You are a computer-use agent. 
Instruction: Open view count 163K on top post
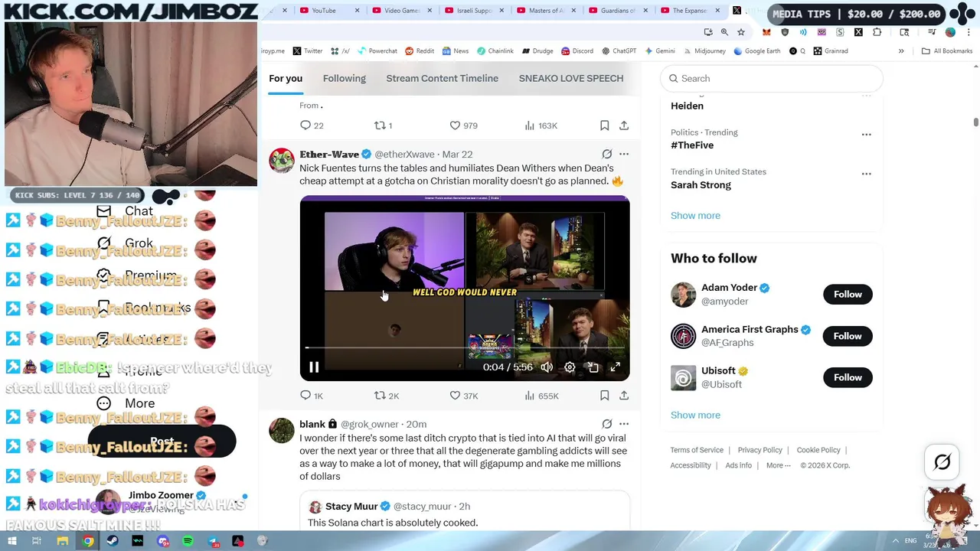coord(541,126)
